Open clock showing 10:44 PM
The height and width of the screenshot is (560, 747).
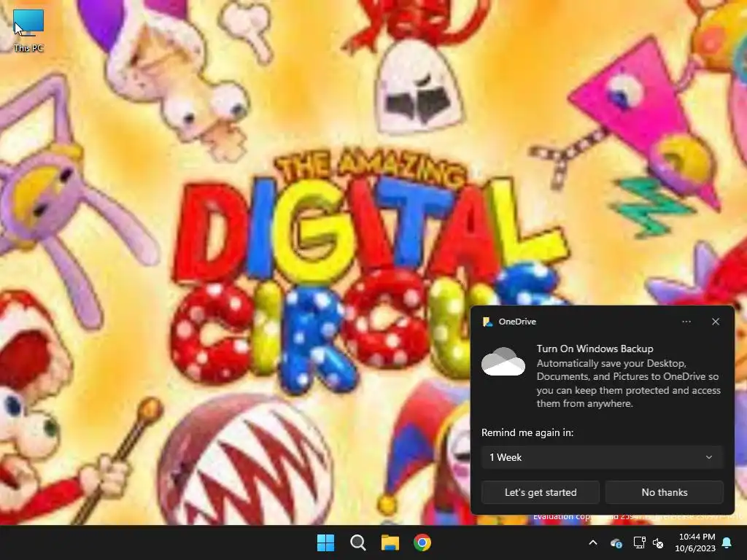click(695, 542)
